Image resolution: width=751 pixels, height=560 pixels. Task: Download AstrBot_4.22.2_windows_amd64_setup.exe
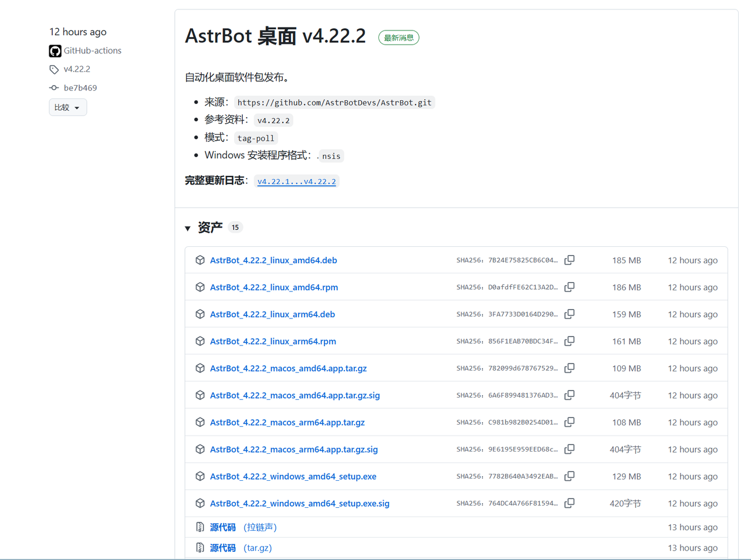point(293,476)
